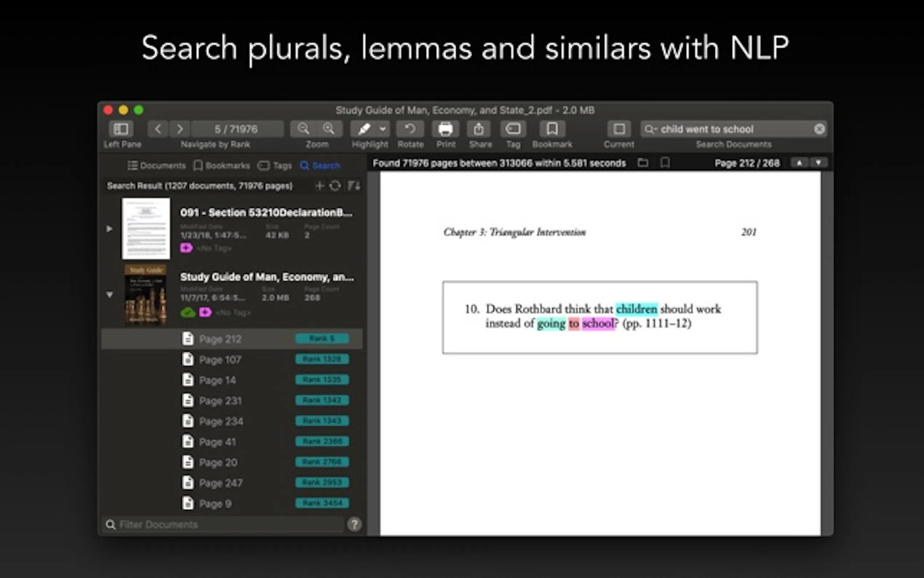
Task: Switch to the Bookmarks tab
Action: [222, 166]
